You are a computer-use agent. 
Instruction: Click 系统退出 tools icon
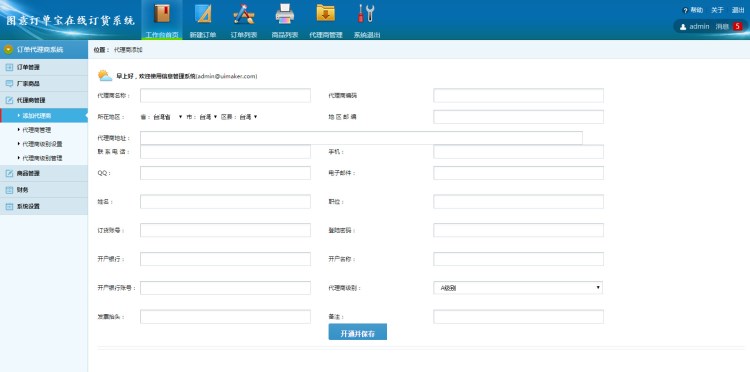pyautogui.click(x=366, y=14)
